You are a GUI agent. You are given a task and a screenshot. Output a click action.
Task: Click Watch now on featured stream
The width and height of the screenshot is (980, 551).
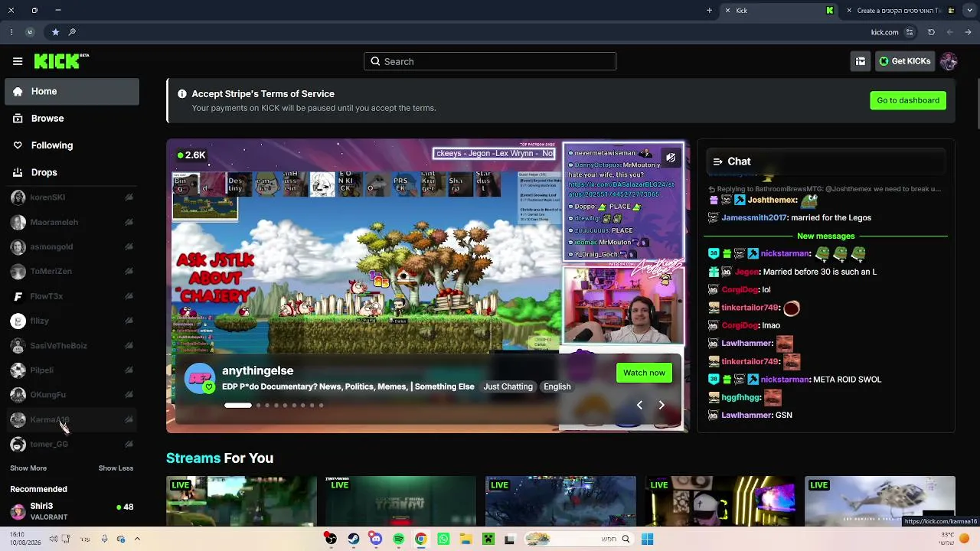(x=644, y=373)
